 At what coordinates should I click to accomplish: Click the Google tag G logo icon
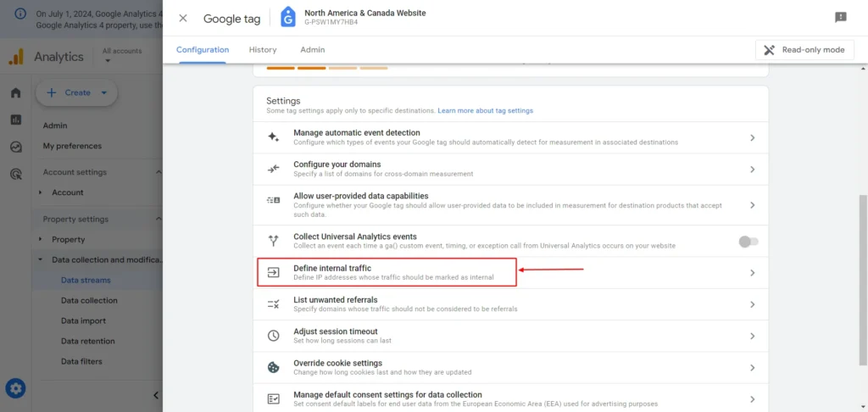[288, 17]
